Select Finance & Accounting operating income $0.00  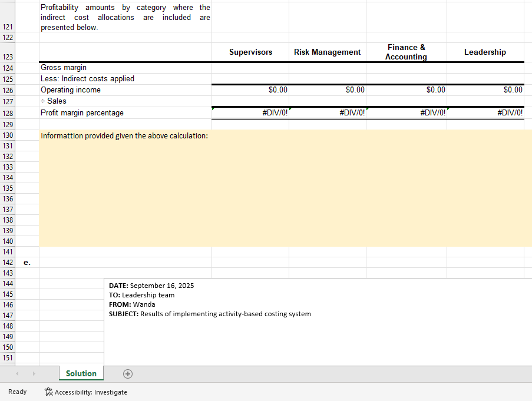pyautogui.click(x=407, y=90)
